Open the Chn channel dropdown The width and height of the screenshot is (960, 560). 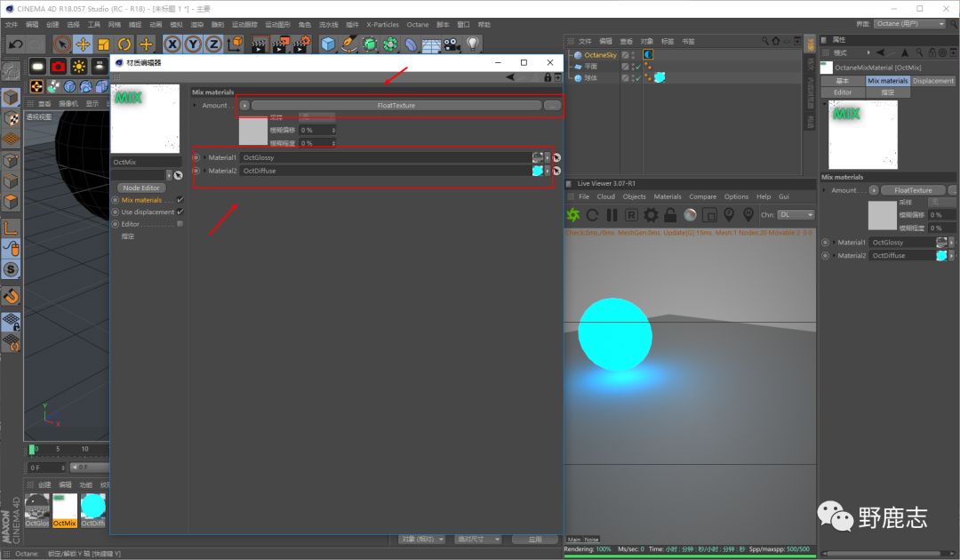[x=796, y=214]
